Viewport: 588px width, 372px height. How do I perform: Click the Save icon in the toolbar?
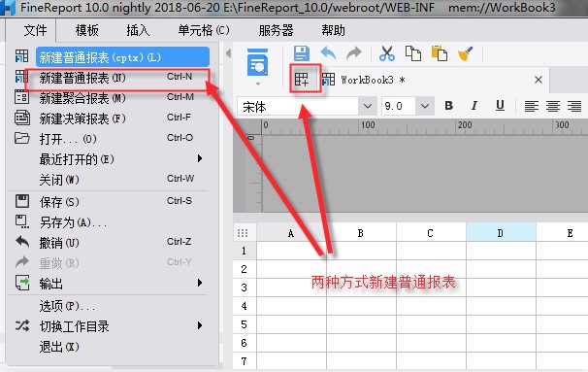pyautogui.click(x=302, y=53)
